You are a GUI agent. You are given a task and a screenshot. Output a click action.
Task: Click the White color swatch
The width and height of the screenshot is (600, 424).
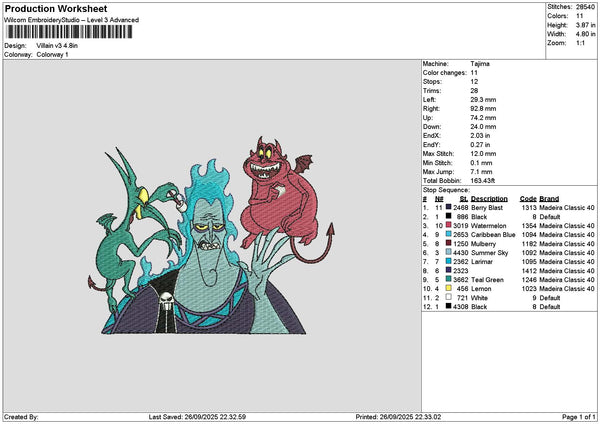click(x=448, y=297)
